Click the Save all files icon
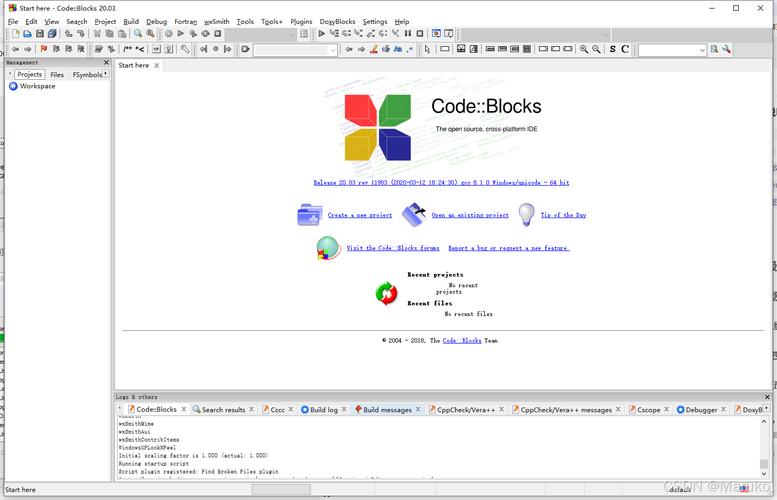 tap(52, 34)
